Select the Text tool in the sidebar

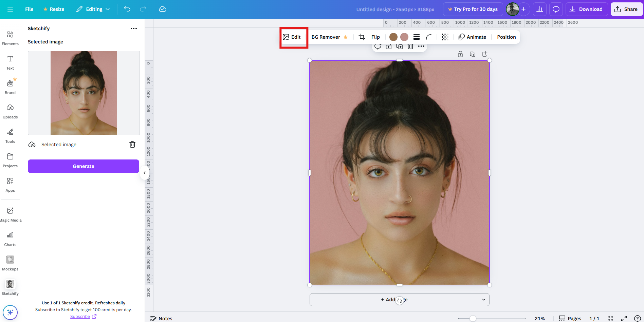click(10, 62)
